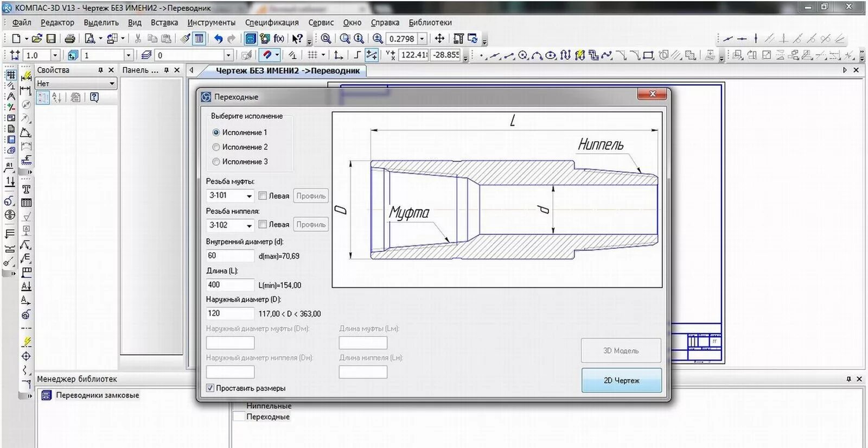Select Исполнение 2 radio button
Image resolution: width=868 pixels, height=448 pixels.
click(x=216, y=147)
